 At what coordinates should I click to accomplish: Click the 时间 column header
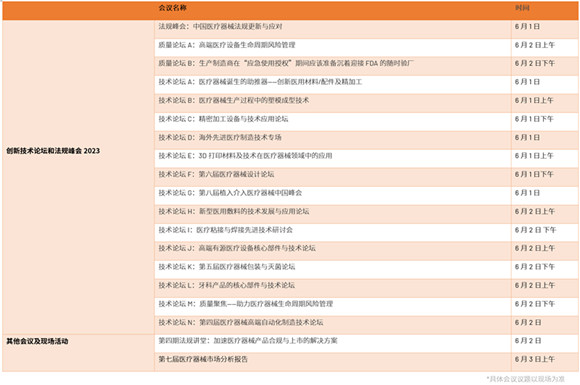522,8
